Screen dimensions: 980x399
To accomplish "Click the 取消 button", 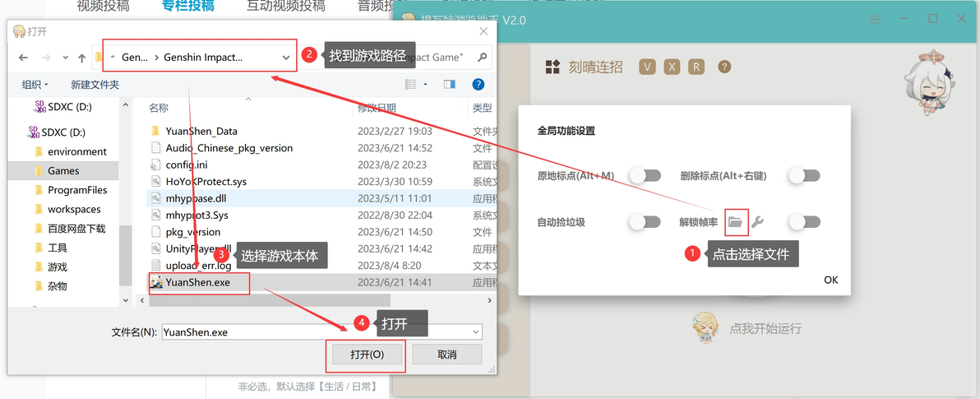I will pos(447,355).
